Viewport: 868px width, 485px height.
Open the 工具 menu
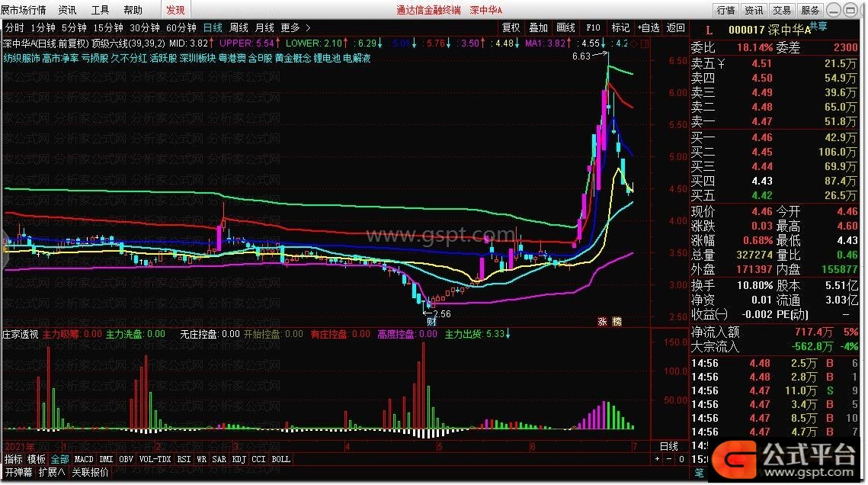100,10
